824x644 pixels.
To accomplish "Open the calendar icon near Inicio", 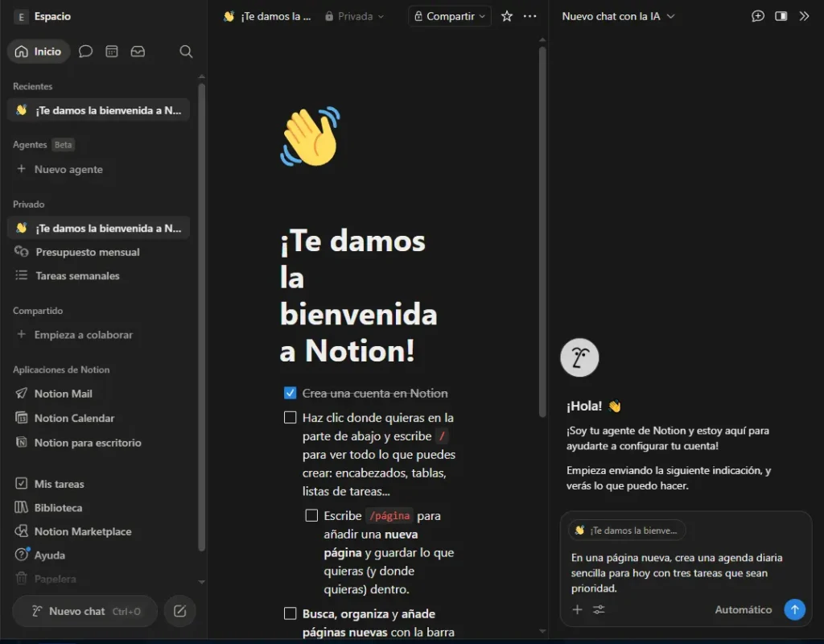I will click(111, 51).
